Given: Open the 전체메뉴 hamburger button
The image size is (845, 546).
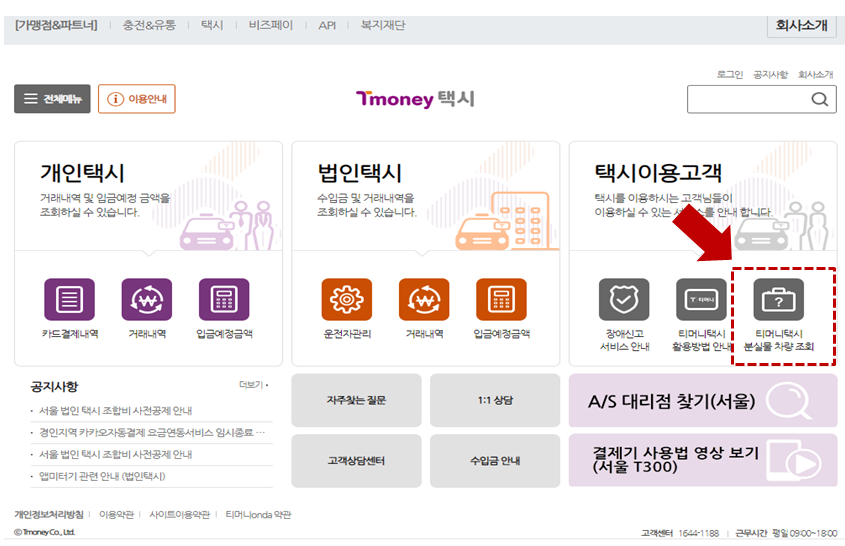Looking at the screenshot, I should (52, 99).
